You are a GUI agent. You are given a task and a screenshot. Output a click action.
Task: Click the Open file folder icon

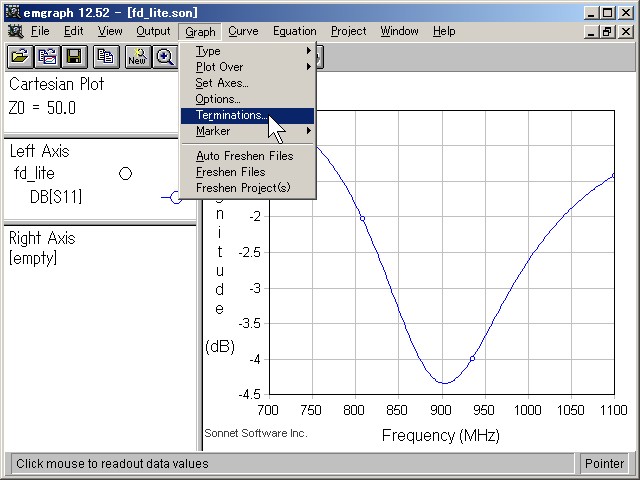(20, 56)
